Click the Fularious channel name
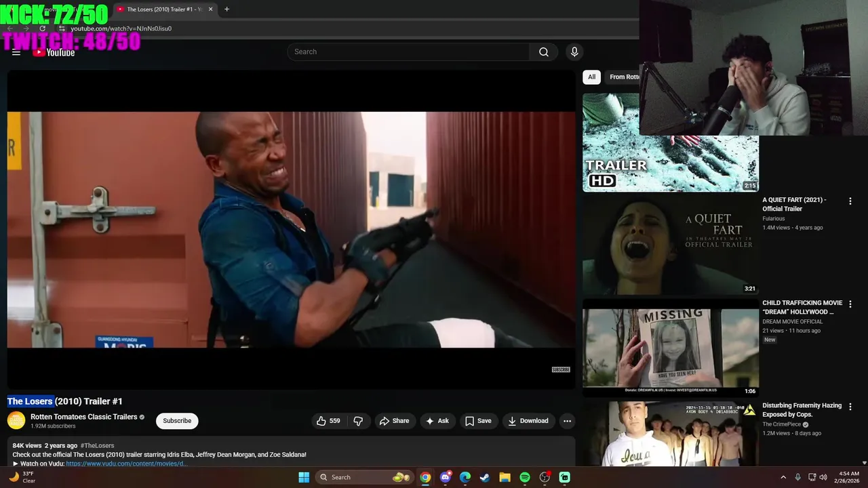The width and height of the screenshot is (868, 488). 774,218
